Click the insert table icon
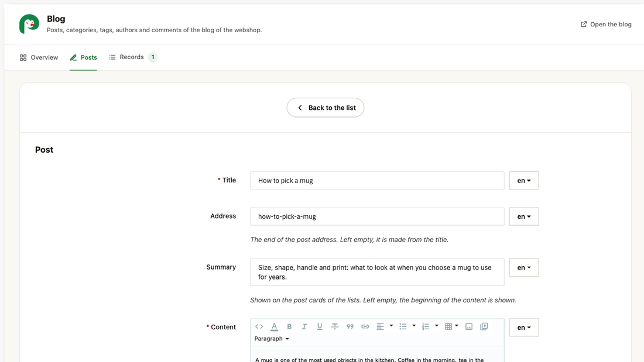Image resolution: width=644 pixels, height=362 pixels. click(448, 326)
